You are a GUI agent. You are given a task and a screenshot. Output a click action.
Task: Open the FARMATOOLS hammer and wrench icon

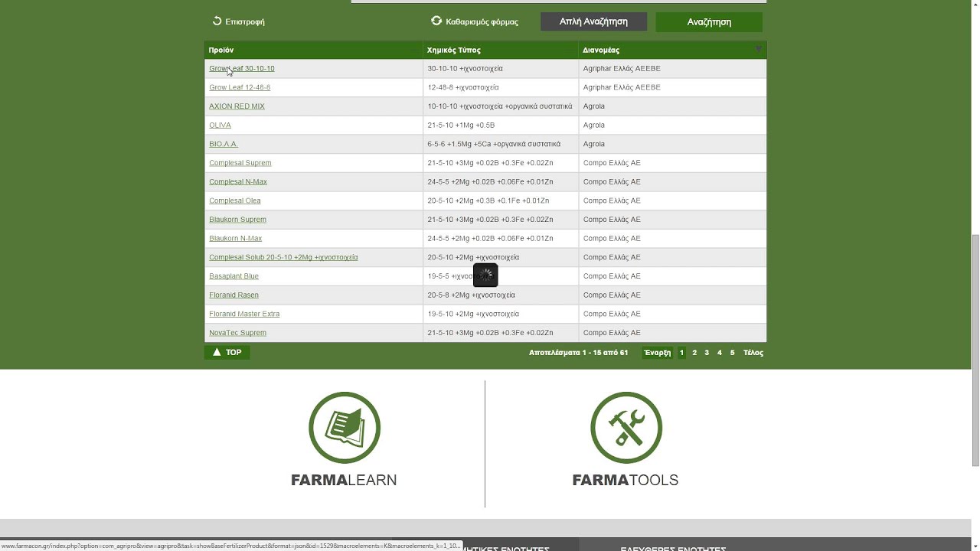pyautogui.click(x=626, y=428)
